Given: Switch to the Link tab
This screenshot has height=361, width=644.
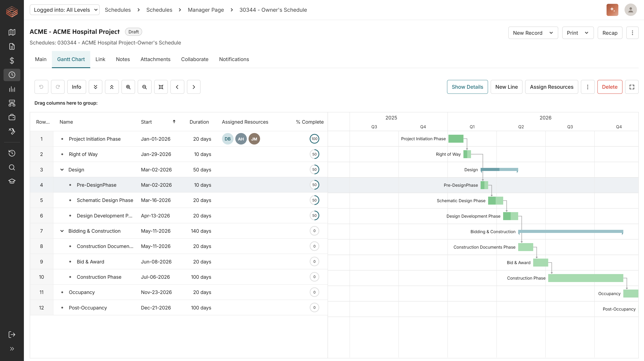Looking at the screenshot, I should click(x=100, y=59).
